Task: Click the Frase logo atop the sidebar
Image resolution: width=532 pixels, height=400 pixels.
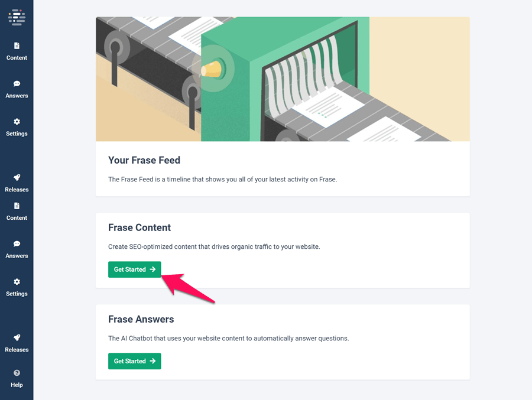Action: coord(17,17)
